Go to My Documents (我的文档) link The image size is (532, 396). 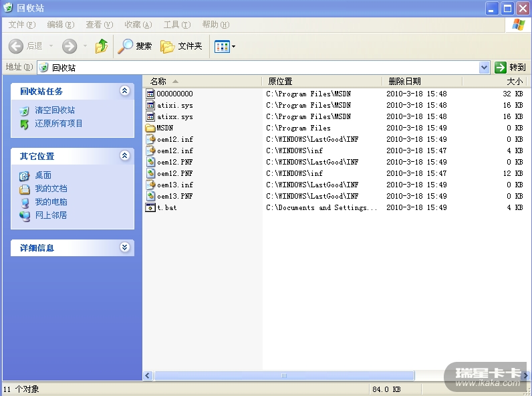51,189
